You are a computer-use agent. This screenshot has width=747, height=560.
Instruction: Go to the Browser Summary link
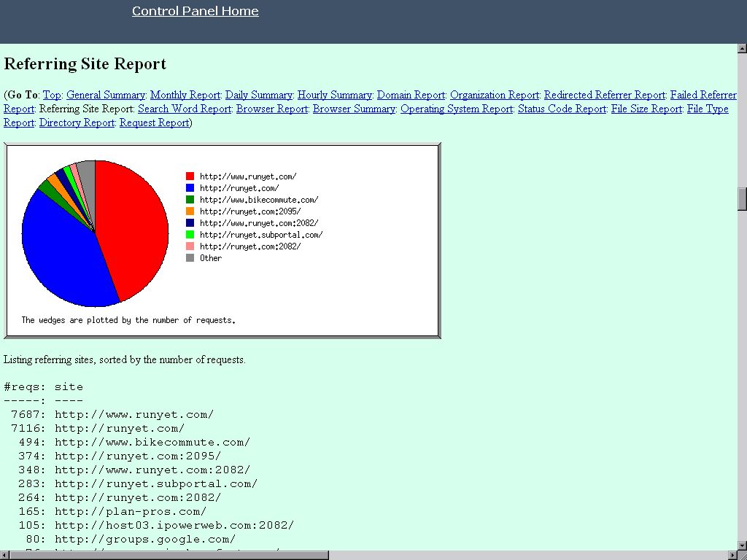click(x=354, y=109)
